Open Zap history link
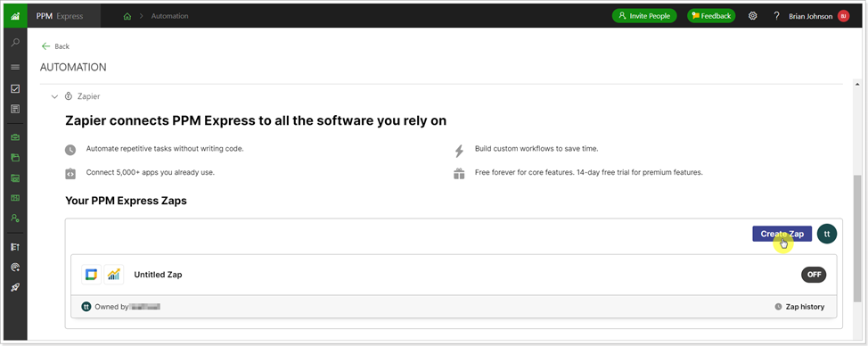Image resolution: width=868 pixels, height=346 pixels. [x=800, y=307]
